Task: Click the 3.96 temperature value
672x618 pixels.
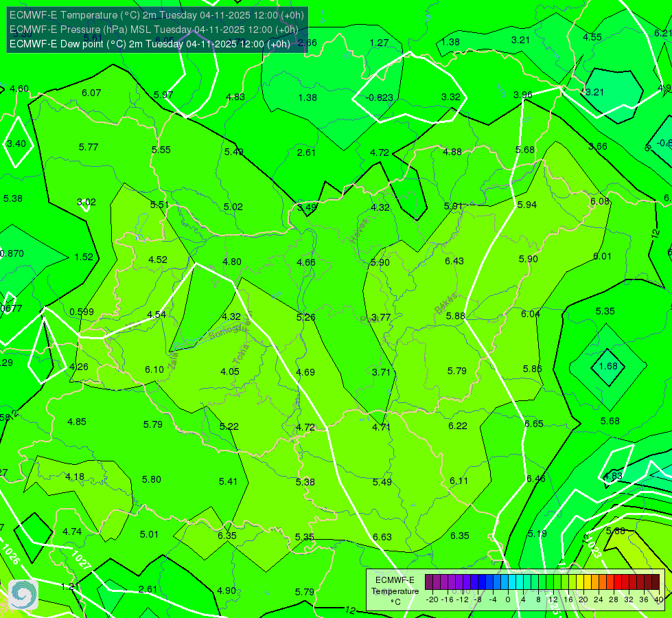Action: [x=523, y=95]
